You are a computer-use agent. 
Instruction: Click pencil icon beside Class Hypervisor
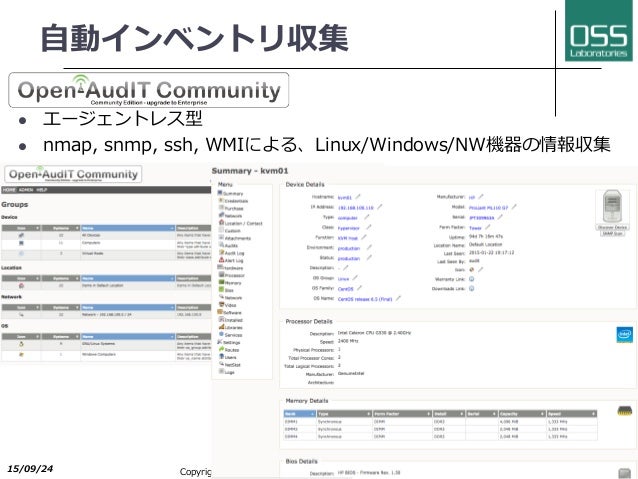click(x=369, y=227)
